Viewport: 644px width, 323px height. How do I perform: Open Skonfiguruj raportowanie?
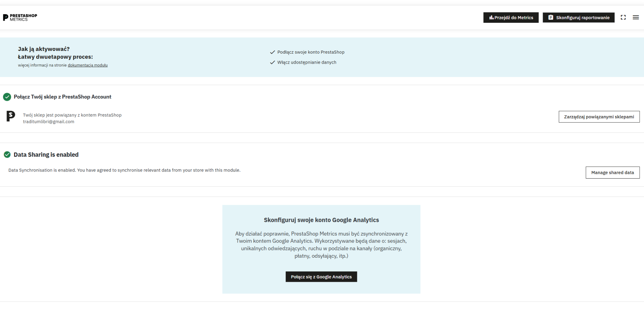click(x=579, y=17)
